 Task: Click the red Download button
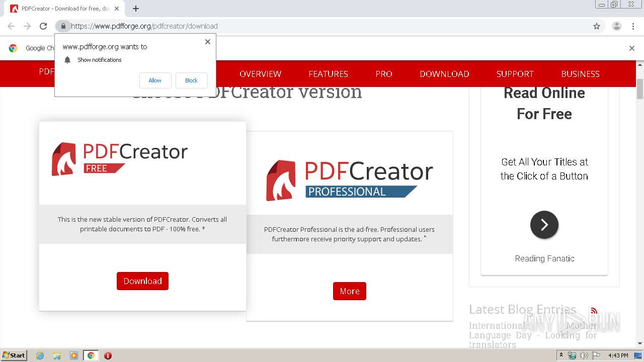pos(142,281)
